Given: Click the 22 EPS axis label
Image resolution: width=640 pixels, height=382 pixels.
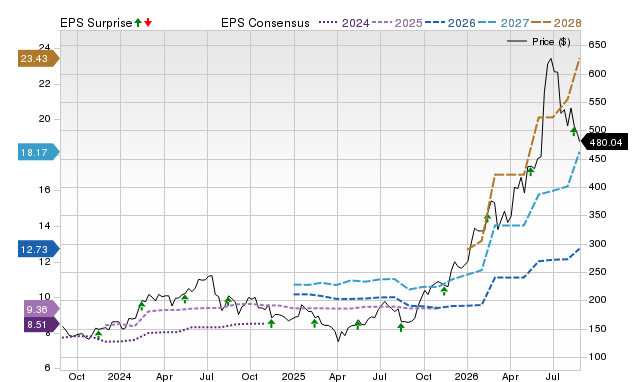Looking at the screenshot, I should point(44,84).
